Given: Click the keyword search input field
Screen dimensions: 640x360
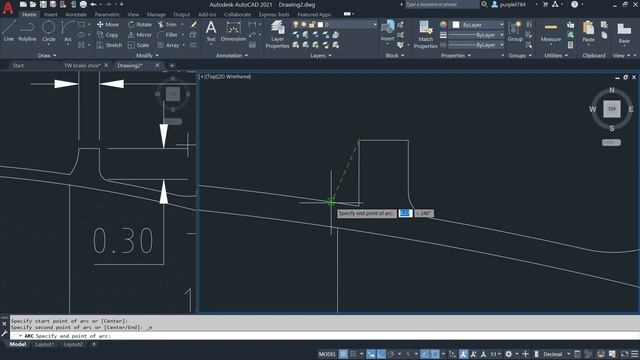Looking at the screenshot, I should pyautogui.click(x=442, y=4).
